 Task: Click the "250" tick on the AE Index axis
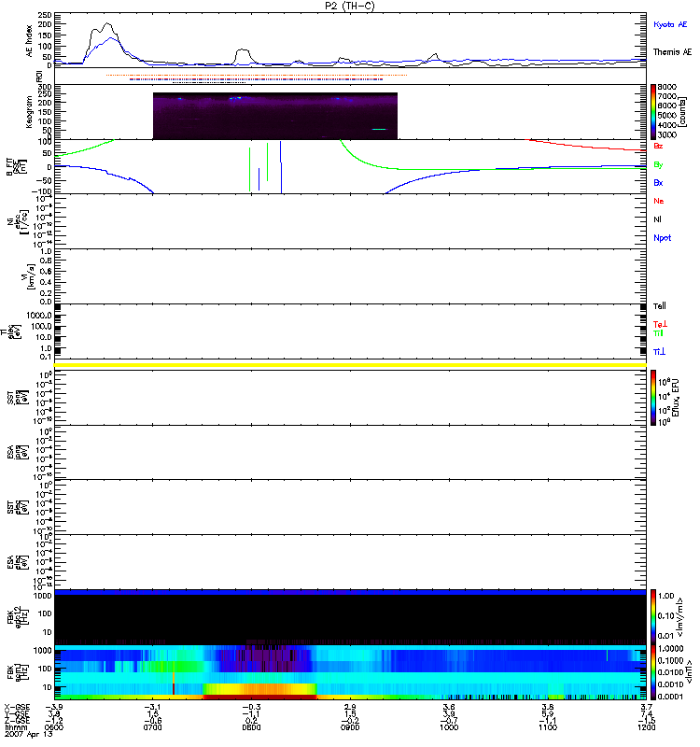click(x=46, y=15)
